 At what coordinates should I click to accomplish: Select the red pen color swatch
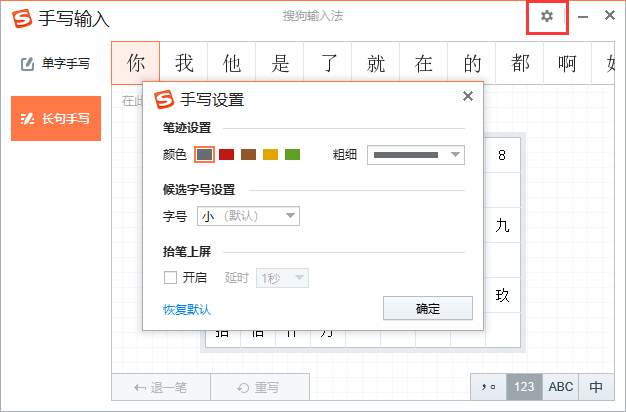click(x=227, y=155)
